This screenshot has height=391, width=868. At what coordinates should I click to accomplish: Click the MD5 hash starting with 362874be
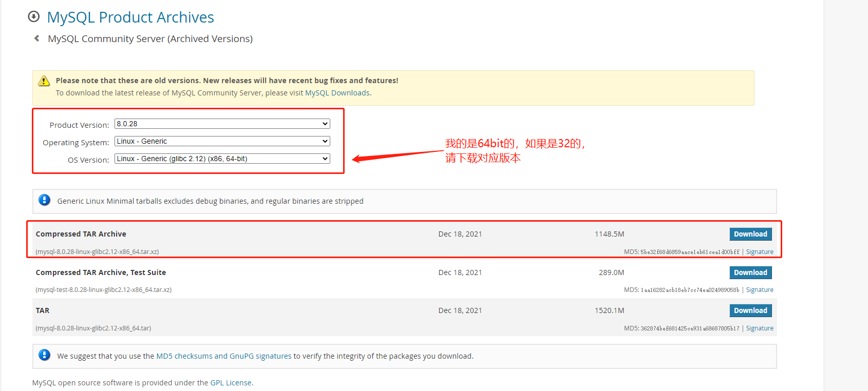point(690,328)
